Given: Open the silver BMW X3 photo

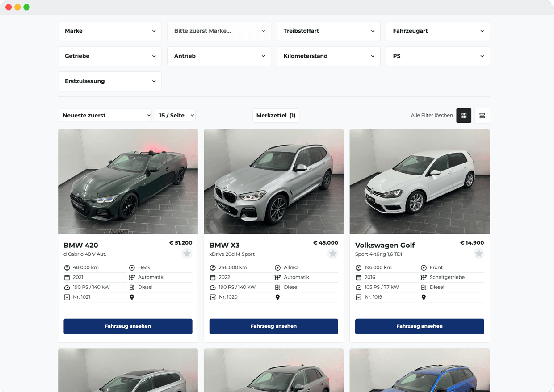Looking at the screenshot, I should point(274,181).
